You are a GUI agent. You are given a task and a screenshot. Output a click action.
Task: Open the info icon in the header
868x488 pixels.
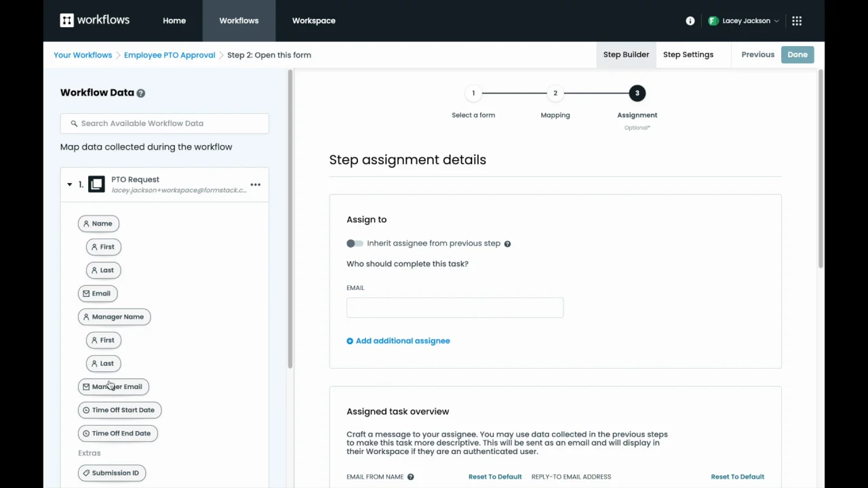690,21
